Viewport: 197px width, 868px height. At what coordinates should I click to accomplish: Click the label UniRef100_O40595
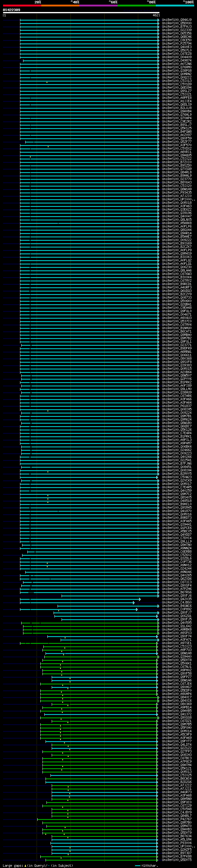coord(177,623)
